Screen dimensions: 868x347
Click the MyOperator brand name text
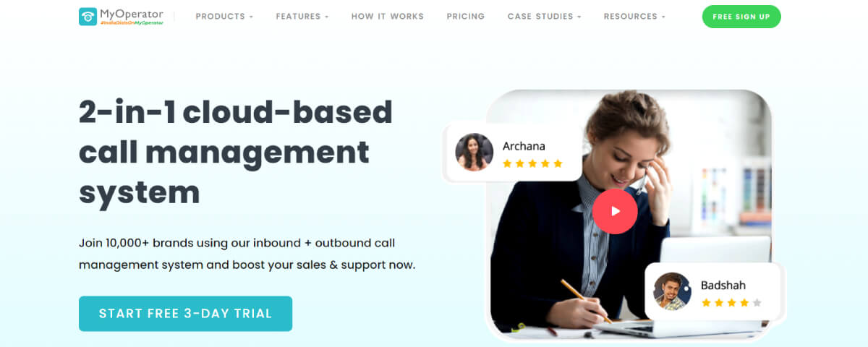(x=132, y=14)
